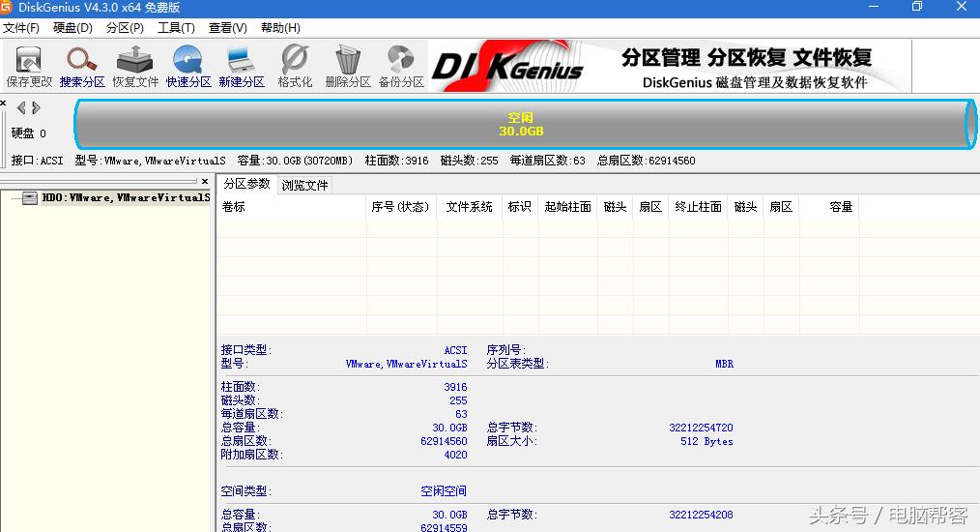The width and height of the screenshot is (980, 532).
Task: Click the 新建分区 new partition icon
Action: (242, 67)
